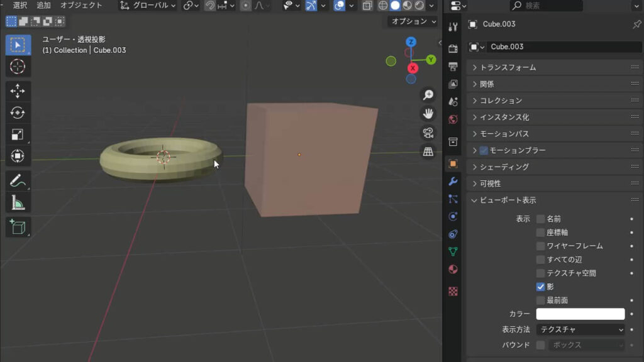
Task: Open the Modifiers wrench tab
Action: (x=453, y=182)
